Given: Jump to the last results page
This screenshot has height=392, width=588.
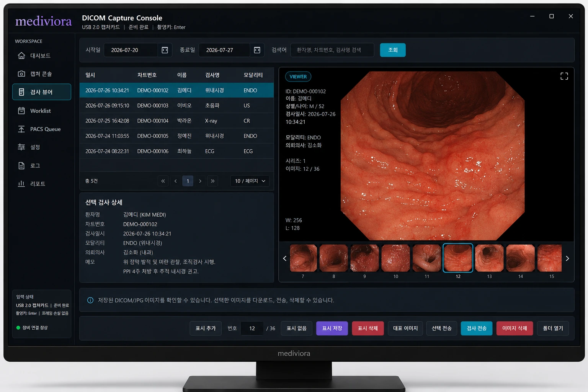Looking at the screenshot, I should (212, 181).
